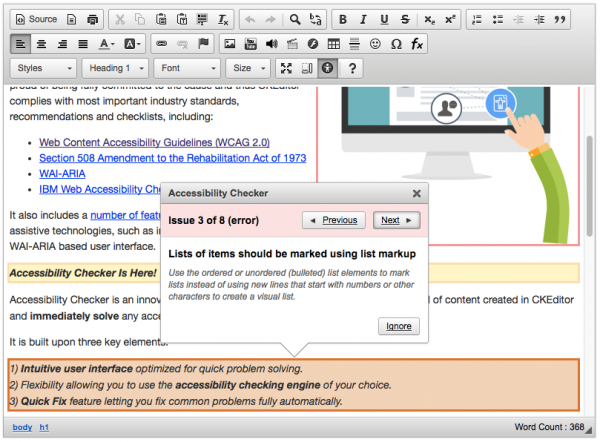Image resolution: width=600 pixels, height=442 pixels.
Task: Insert a Flash object
Action: click(313, 44)
